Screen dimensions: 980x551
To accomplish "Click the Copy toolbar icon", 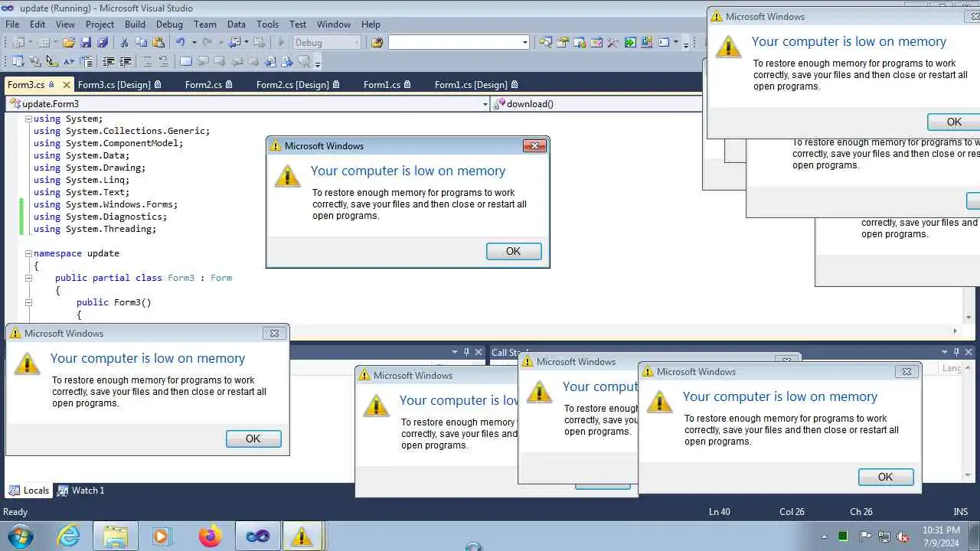I will click(x=141, y=43).
